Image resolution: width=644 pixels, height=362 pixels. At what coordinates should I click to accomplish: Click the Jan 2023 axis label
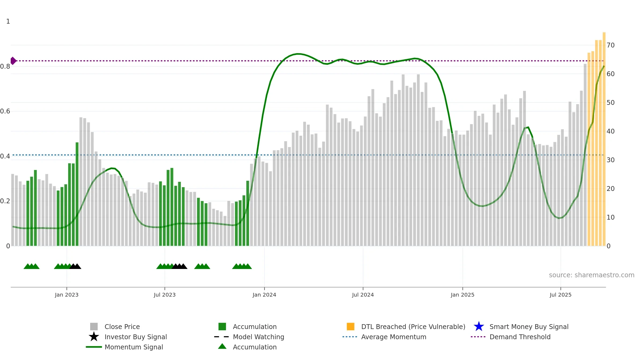coord(67,295)
